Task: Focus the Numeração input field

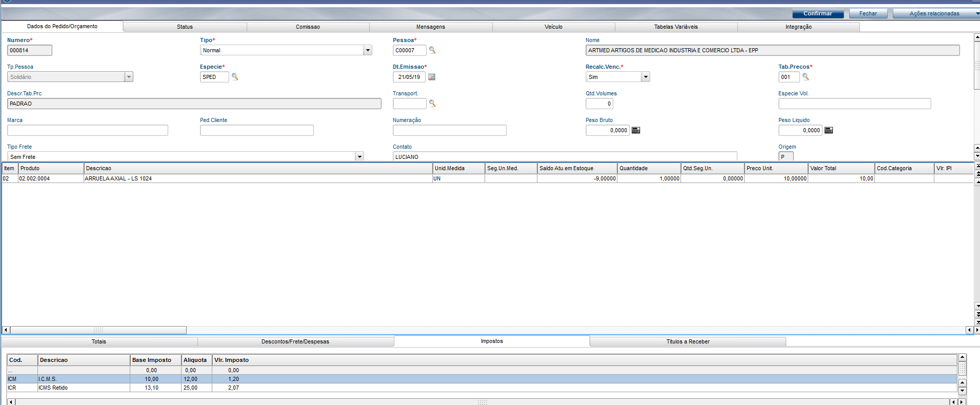Action: (x=449, y=130)
